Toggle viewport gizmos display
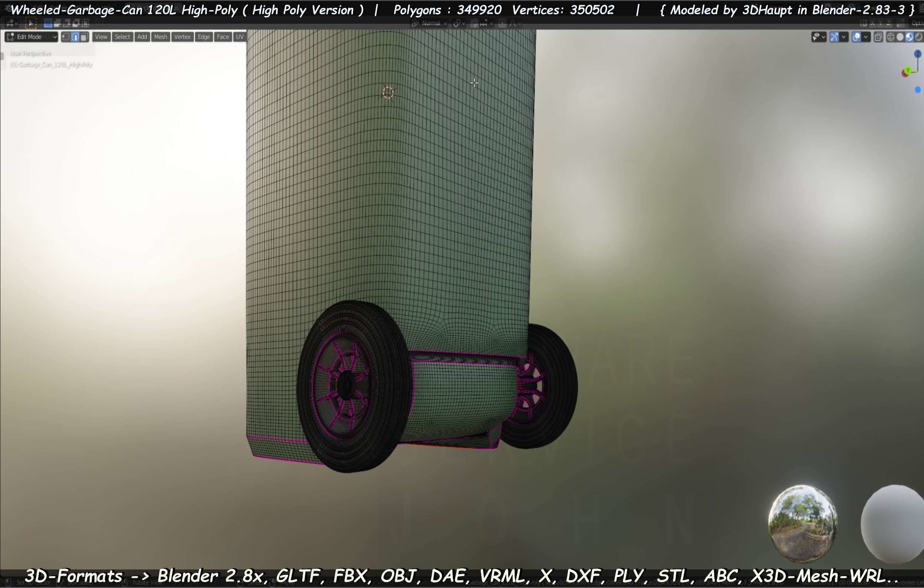Screen dimensions: 924x588 tap(834, 37)
